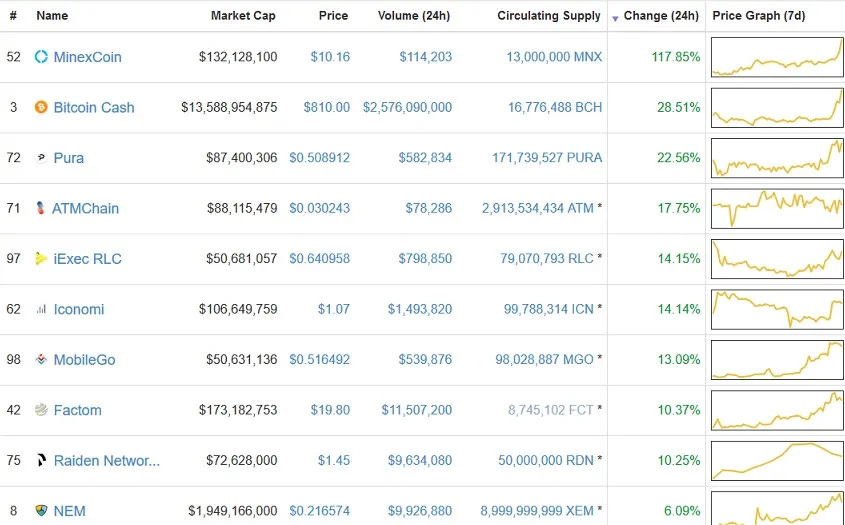Click the MobileGo logo icon

(x=41, y=360)
